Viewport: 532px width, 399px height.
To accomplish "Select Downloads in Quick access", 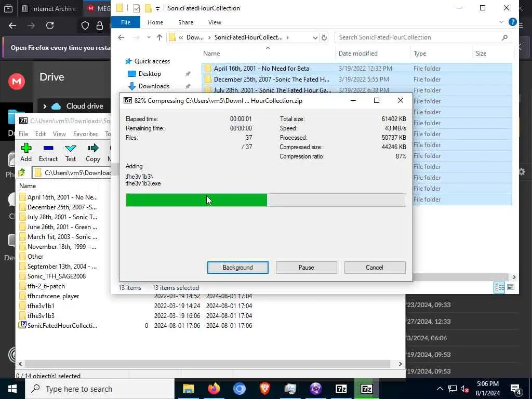I will (154, 86).
